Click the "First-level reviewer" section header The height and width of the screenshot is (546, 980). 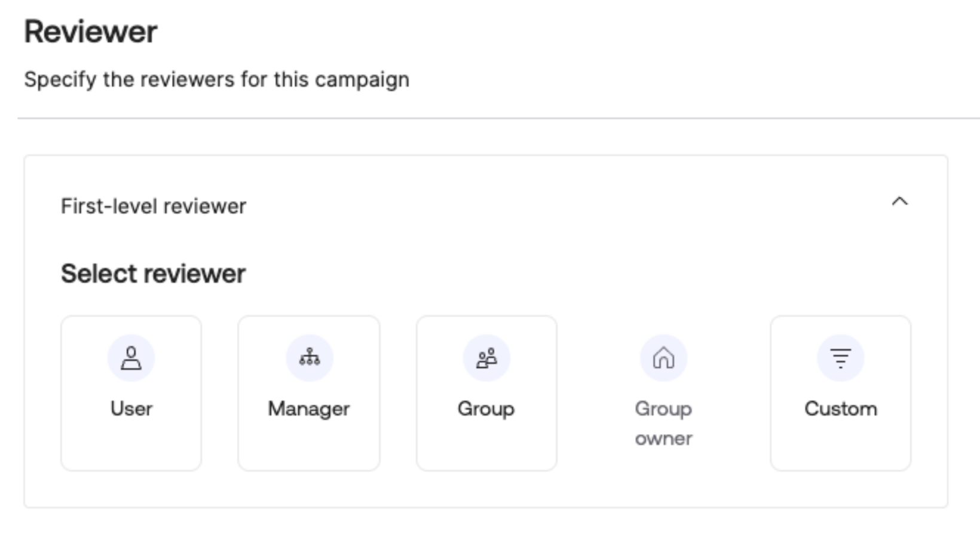coord(154,206)
